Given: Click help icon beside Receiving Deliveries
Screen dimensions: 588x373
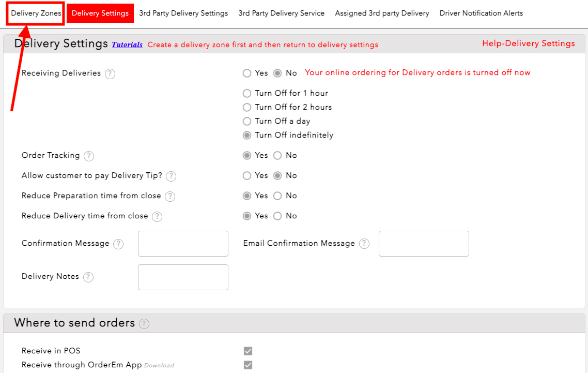Looking at the screenshot, I should [110, 74].
